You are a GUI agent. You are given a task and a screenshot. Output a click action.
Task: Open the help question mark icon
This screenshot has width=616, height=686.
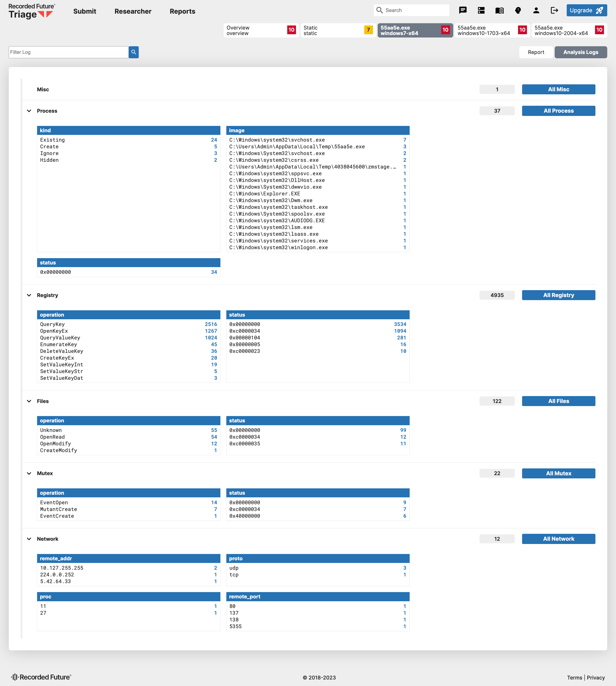(518, 10)
